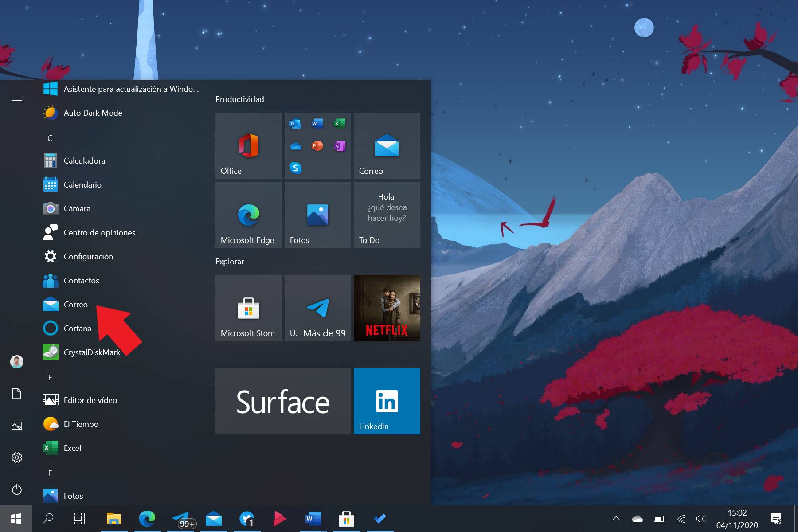Open Cortana from the app list
Viewport: 798px width, 532px height.
[78, 328]
